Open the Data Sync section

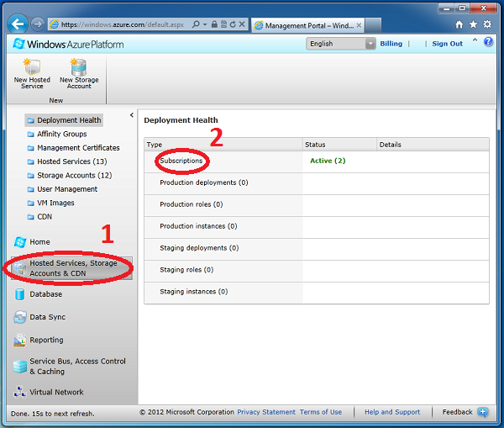click(x=48, y=317)
